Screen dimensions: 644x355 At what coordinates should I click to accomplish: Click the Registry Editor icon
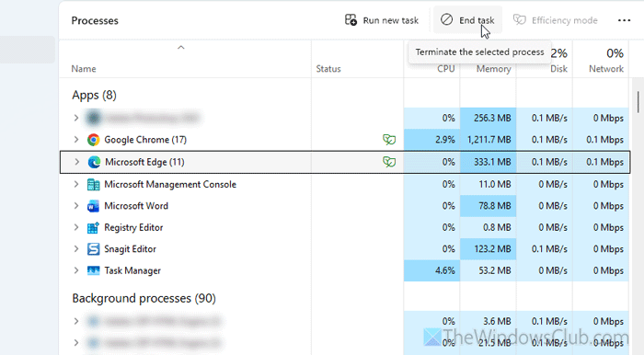point(93,228)
